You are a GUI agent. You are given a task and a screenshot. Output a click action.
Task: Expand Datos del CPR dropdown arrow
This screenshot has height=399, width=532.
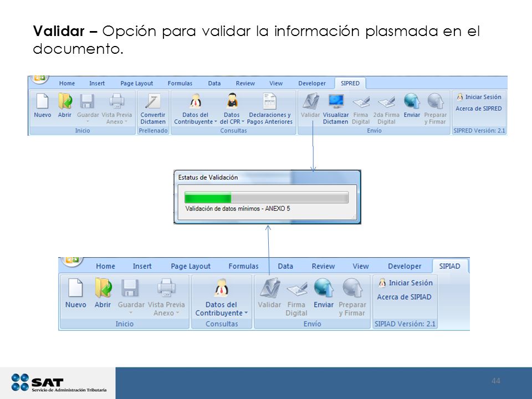click(243, 121)
